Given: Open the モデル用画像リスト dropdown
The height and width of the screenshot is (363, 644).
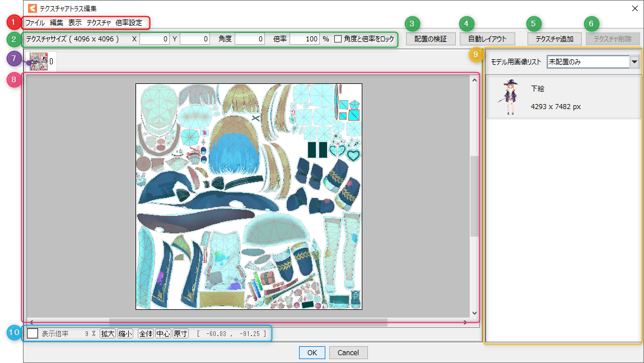Looking at the screenshot, I should click(593, 62).
